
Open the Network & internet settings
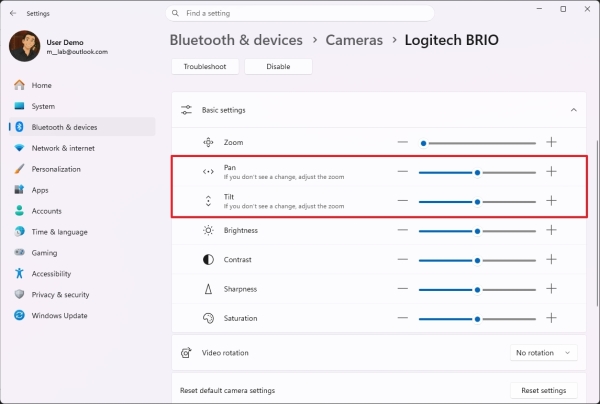[63, 148]
